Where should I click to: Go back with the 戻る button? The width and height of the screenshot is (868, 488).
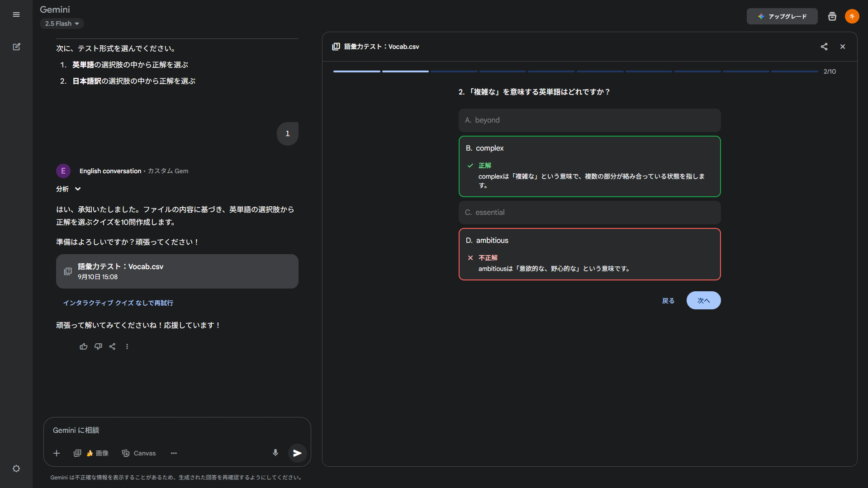tap(668, 301)
